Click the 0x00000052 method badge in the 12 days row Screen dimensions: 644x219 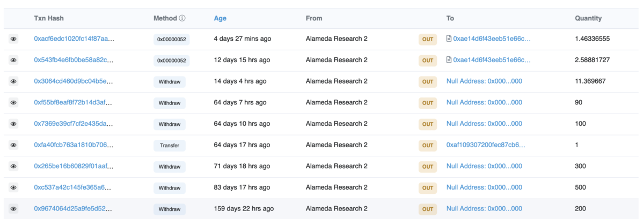tap(172, 61)
